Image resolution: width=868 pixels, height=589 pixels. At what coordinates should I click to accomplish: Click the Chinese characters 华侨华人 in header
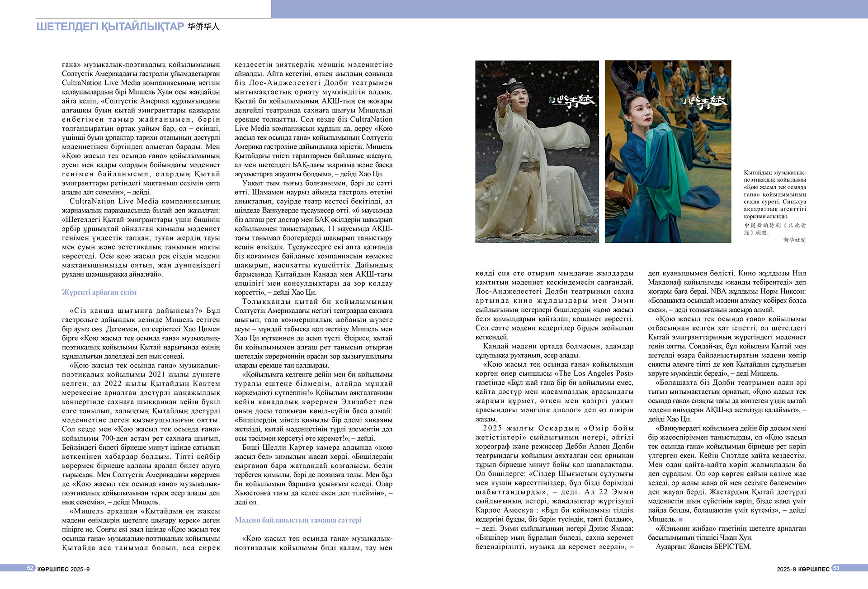pyautogui.click(x=203, y=27)
